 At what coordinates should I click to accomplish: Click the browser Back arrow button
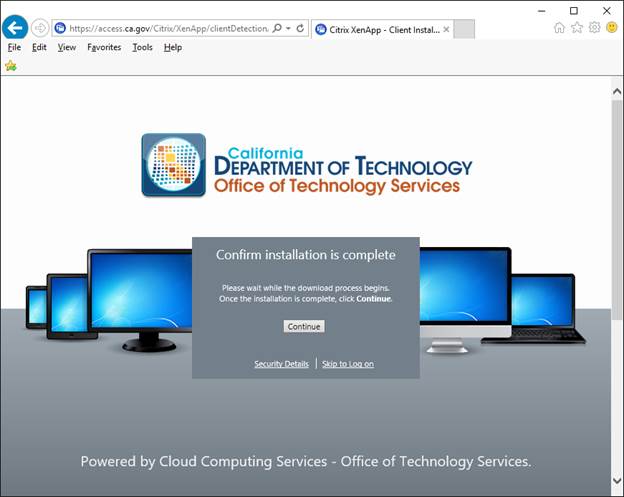point(15,27)
